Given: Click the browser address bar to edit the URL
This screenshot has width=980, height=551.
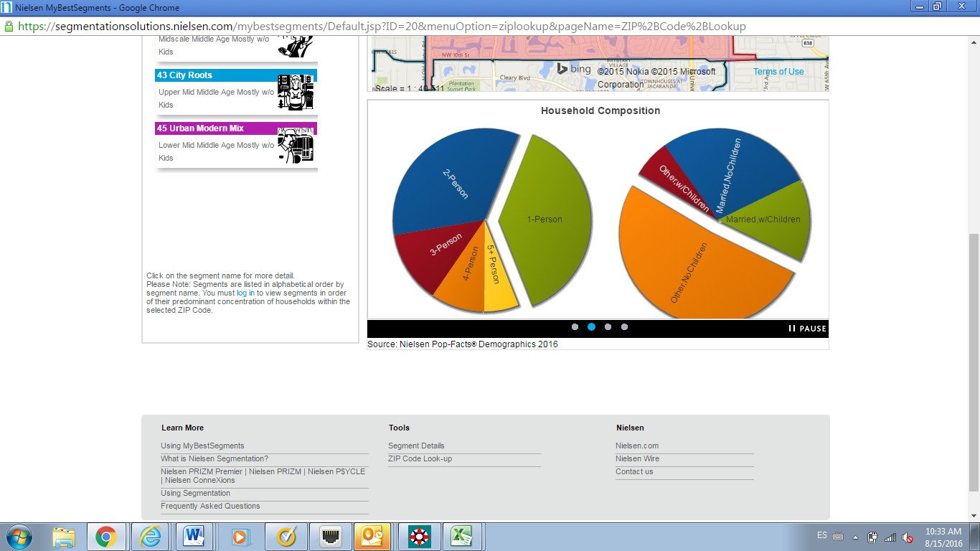Looking at the screenshot, I should click(287, 26).
